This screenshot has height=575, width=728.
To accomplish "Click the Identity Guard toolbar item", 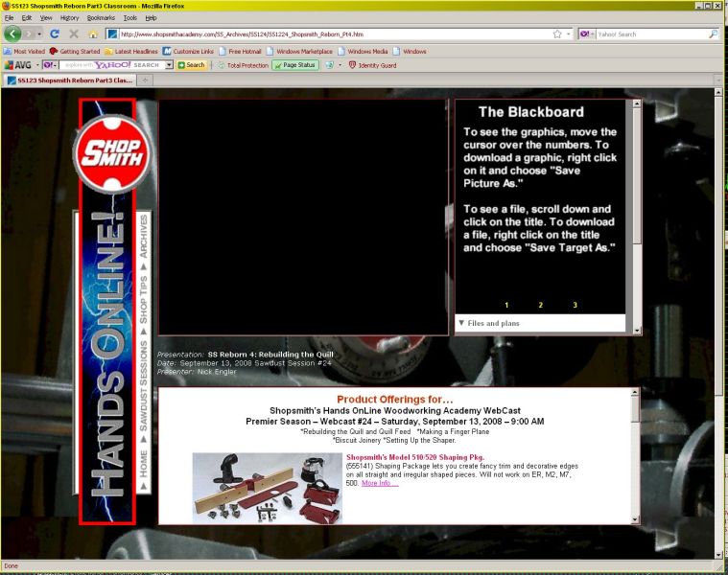I will (x=372, y=65).
